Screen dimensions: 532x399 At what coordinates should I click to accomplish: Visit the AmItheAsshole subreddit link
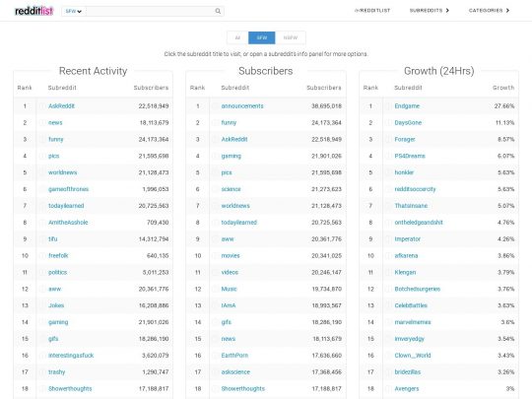[68, 223]
